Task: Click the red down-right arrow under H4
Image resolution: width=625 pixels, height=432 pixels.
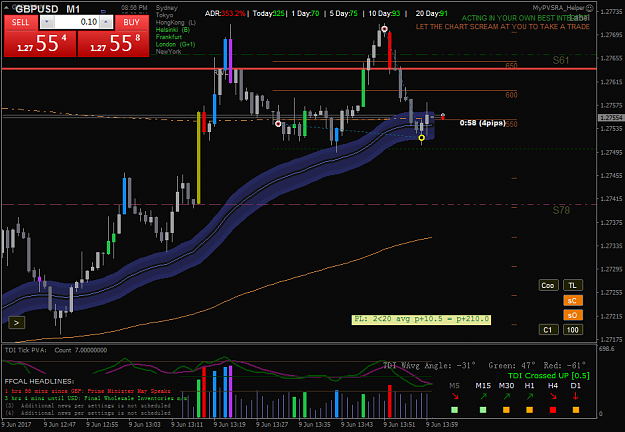Action: tap(553, 397)
